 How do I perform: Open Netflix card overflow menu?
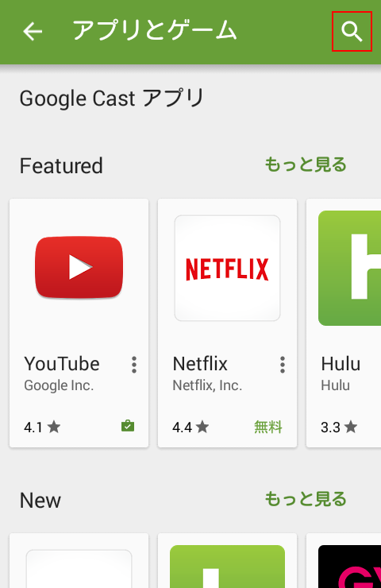(x=283, y=365)
